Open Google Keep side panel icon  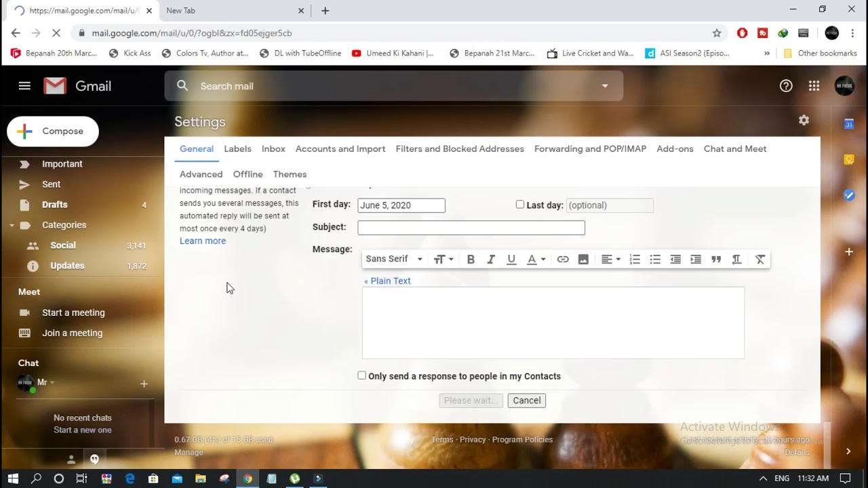pyautogui.click(x=849, y=159)
